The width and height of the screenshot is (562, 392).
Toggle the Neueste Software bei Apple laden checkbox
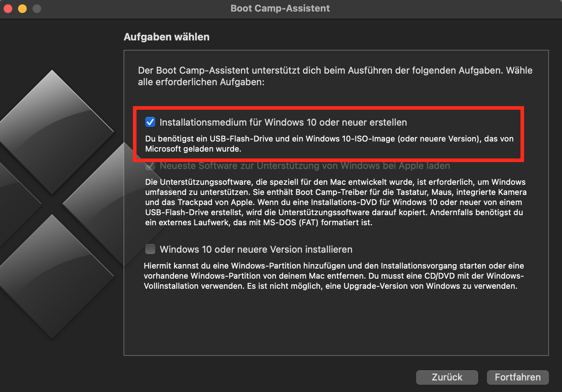[x=150, y=166]
